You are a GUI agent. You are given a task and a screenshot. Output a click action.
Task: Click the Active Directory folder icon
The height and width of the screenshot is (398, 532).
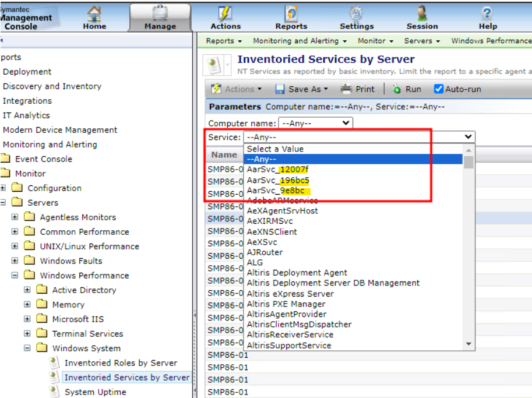click(x=42, y=290)
